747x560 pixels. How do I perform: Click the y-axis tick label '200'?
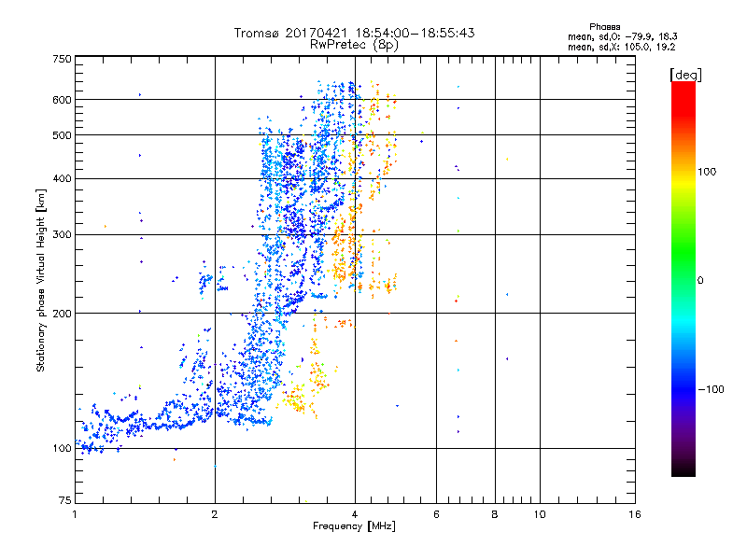(x=62, y=314)
